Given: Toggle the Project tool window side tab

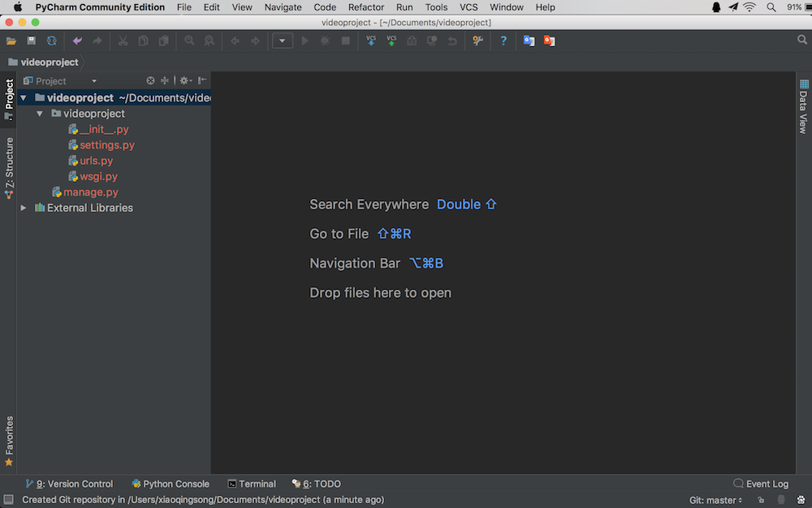Looking at the screenshot, I should click(x=9, y=99).
